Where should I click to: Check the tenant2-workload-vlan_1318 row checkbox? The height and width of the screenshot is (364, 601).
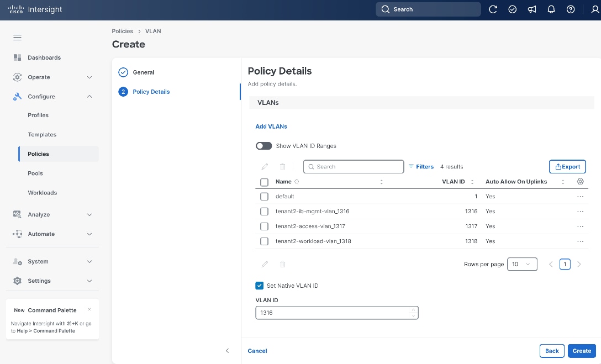tap(264, 241)
